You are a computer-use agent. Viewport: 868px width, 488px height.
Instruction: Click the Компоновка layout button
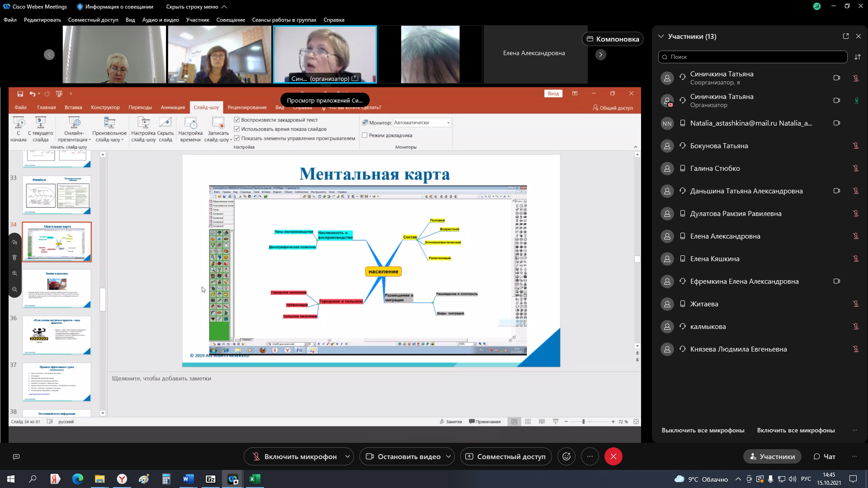point(613,39)
